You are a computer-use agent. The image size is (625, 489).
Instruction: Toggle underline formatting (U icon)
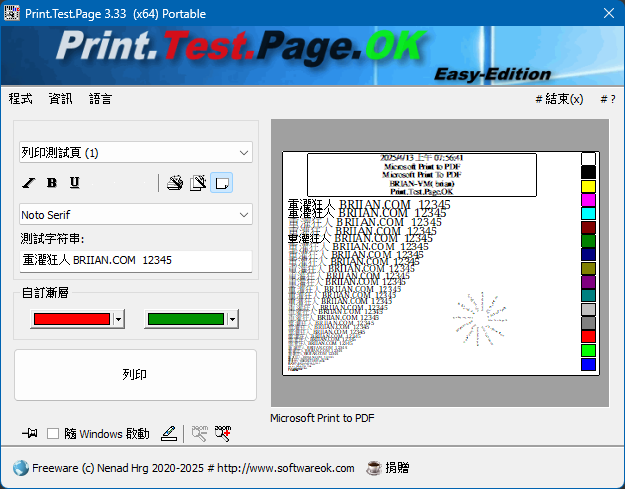(x=74, y=182)
